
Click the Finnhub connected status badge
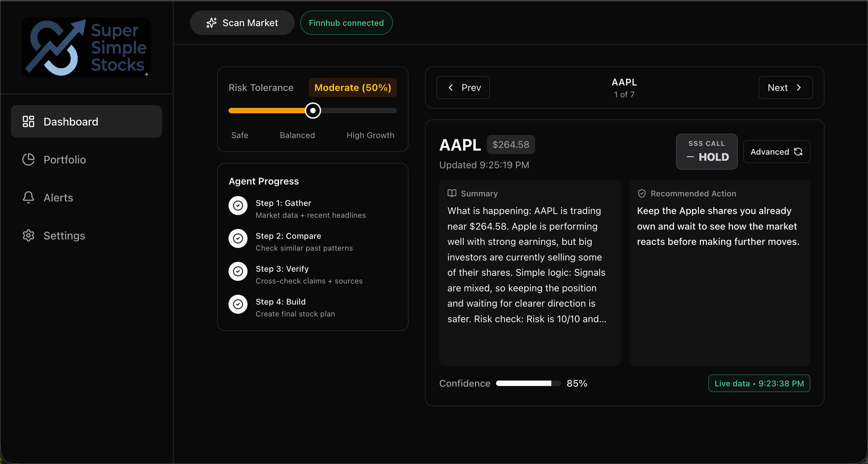[x=346, y=23]
